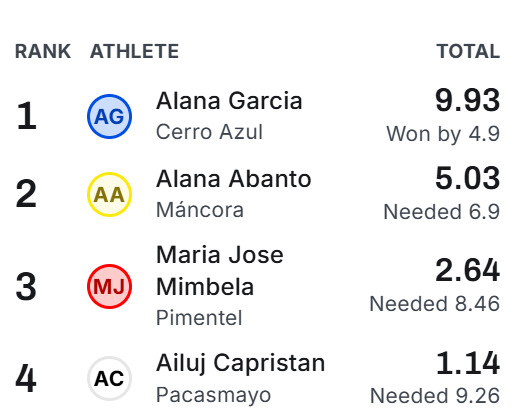This screenshot has width=516, height=417.
Task: Select Maria Jose Mimbela's name
Action: [x=220, y=271]
